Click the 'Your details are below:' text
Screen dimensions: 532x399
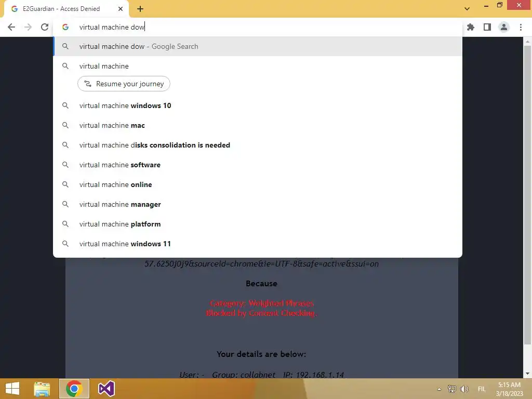[261, 354]
